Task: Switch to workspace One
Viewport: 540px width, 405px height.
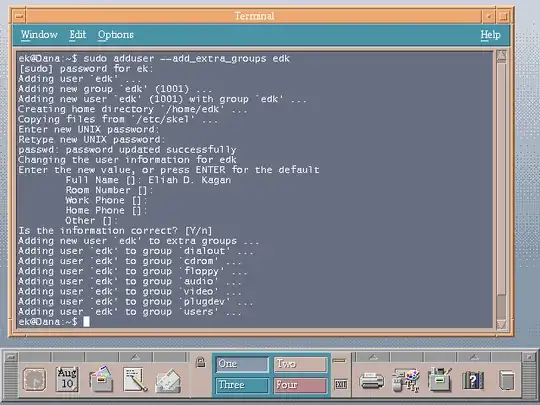Action: point(242,364)
